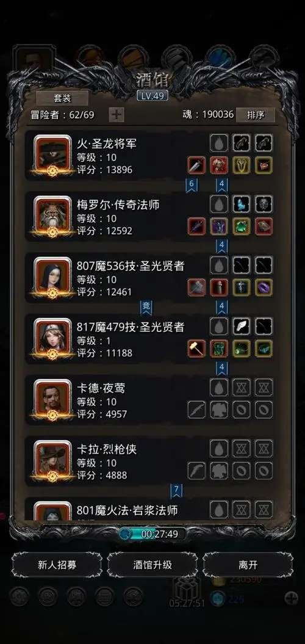The image size is (305, 644).
Task: Click the blue flag marker labeled 7
Action: coord(176,490)
